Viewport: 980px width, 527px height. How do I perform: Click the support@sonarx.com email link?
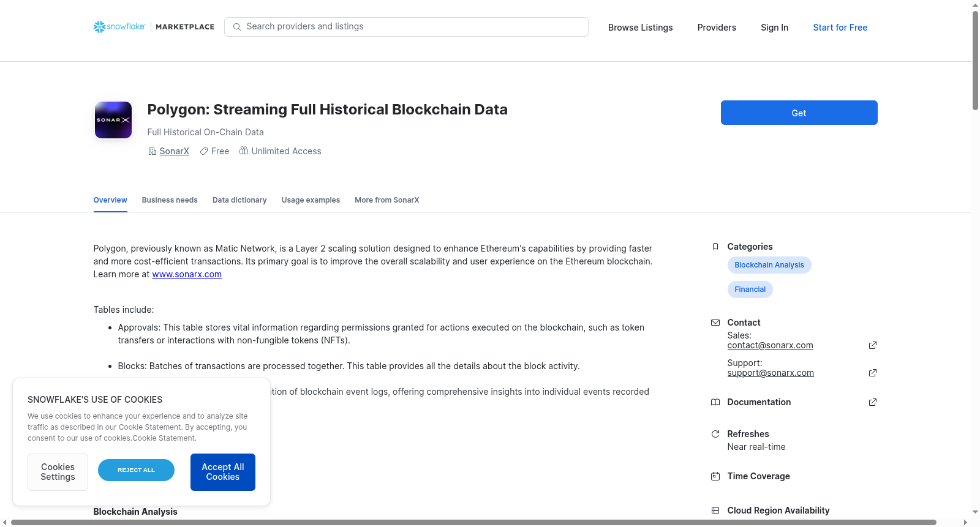click(x=771, y=373)
